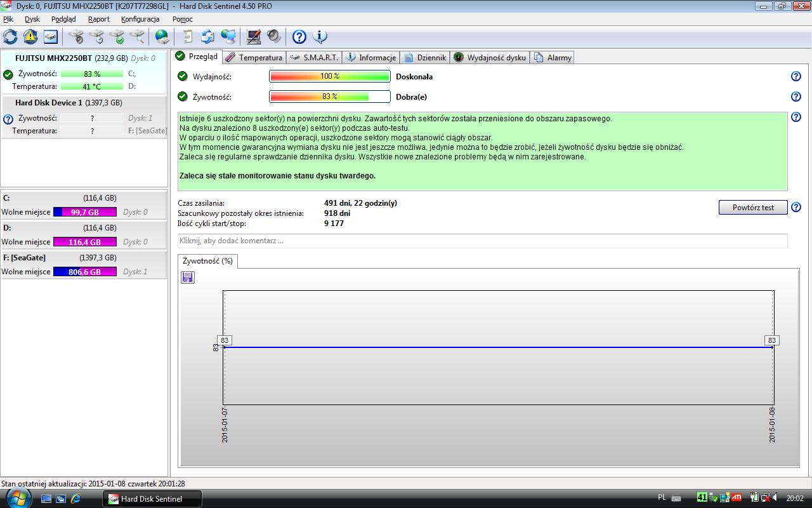Open the Plik menu

click(8, 19)
